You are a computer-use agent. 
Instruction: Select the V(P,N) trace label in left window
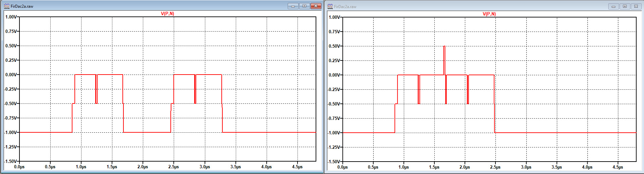[x=167, y=13]
